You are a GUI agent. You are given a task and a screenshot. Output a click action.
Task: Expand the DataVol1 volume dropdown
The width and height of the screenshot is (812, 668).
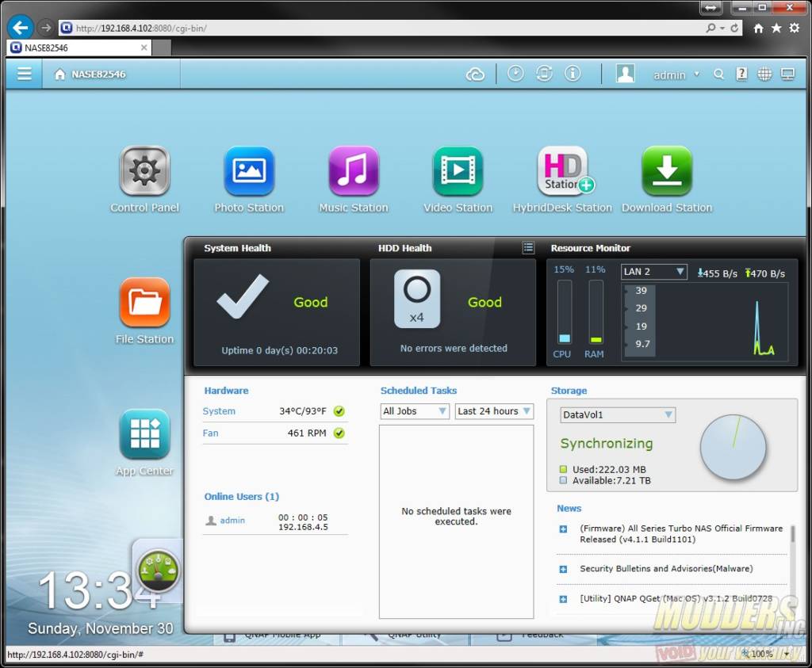coord(618,414)
